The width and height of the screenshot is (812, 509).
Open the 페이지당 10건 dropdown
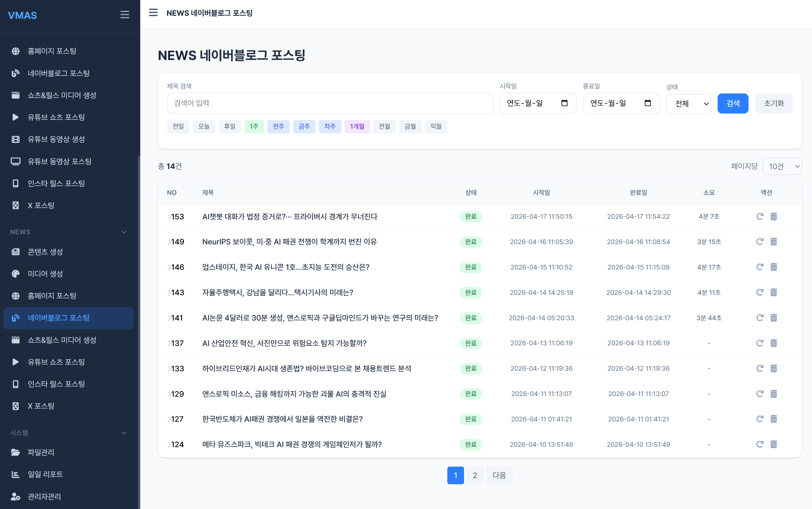[782, 166]
